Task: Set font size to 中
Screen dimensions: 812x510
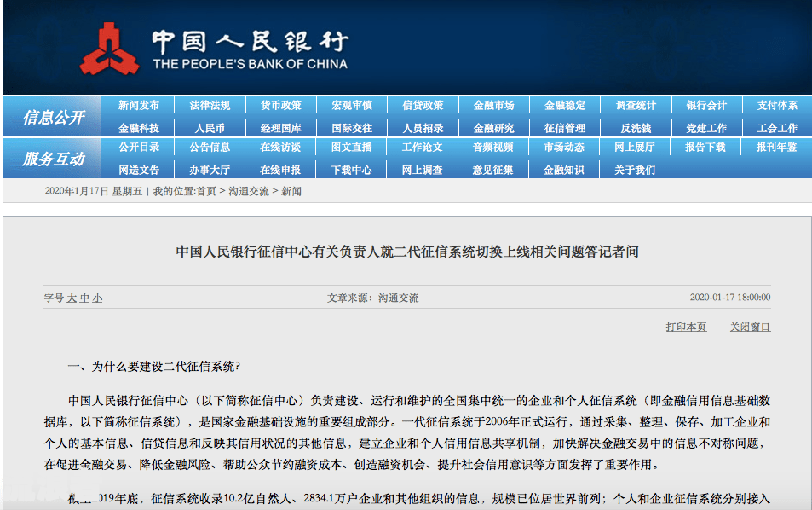Action: (84, 298)
